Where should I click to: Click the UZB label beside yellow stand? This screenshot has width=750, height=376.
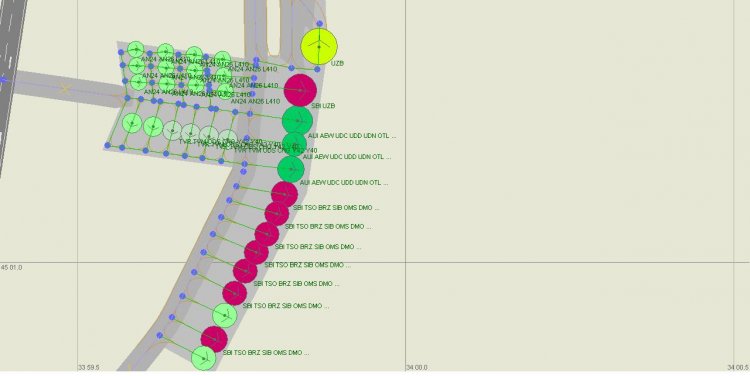coord(338,63)
